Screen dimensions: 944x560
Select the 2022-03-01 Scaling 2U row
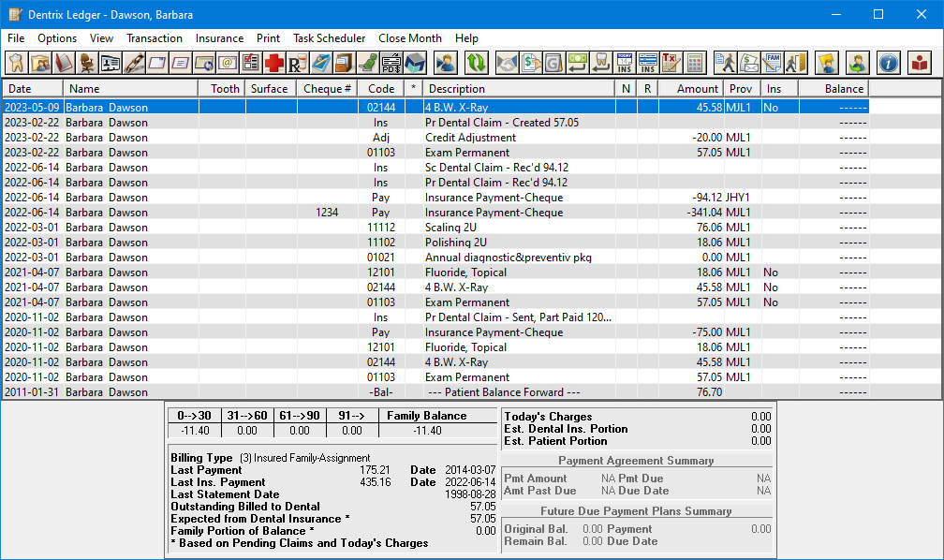coord(454,228)
